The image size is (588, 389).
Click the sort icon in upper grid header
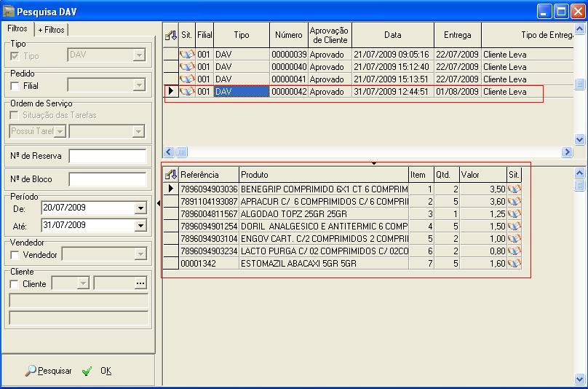(171, 35)
